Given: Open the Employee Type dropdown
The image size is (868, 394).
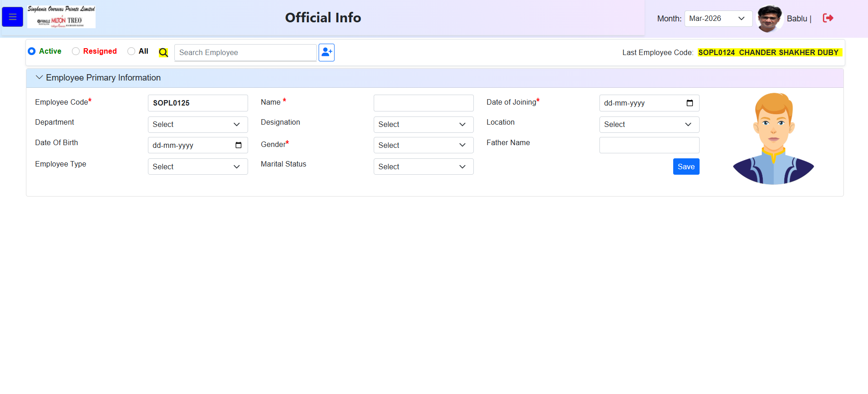Looking at the screenshot, I should [x=198, y=167].
